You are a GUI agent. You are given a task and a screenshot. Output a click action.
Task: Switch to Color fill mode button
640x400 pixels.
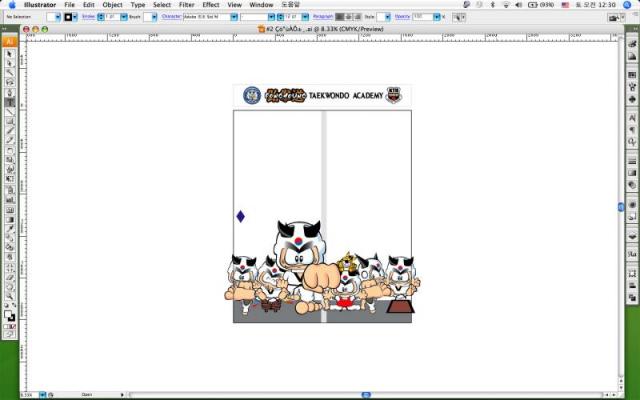5,327
